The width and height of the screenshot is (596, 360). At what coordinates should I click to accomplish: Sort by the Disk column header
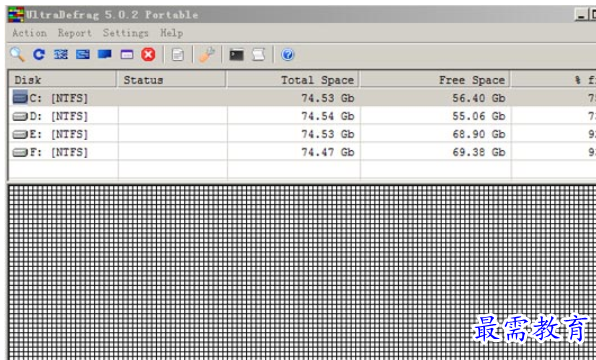click(62, 80)
